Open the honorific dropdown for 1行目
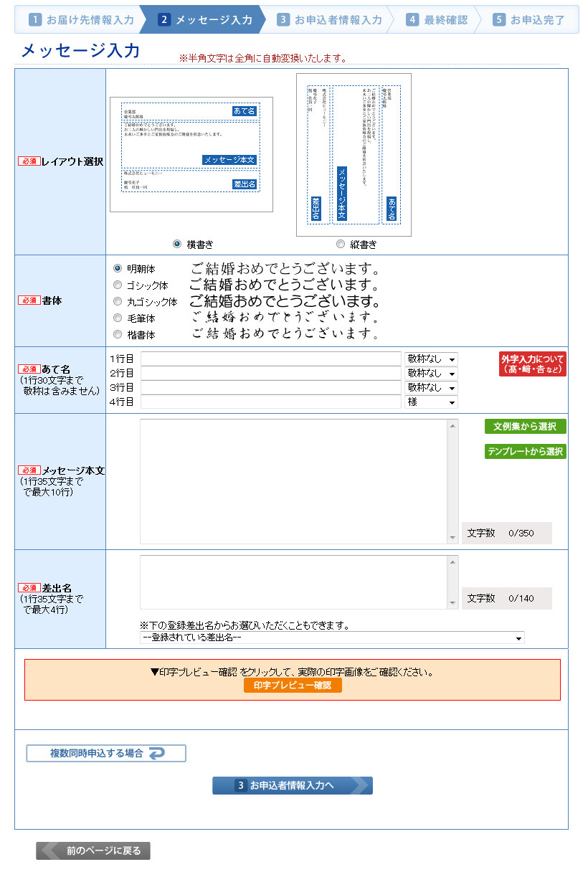 pyautogui.click(x=431, y=359)
